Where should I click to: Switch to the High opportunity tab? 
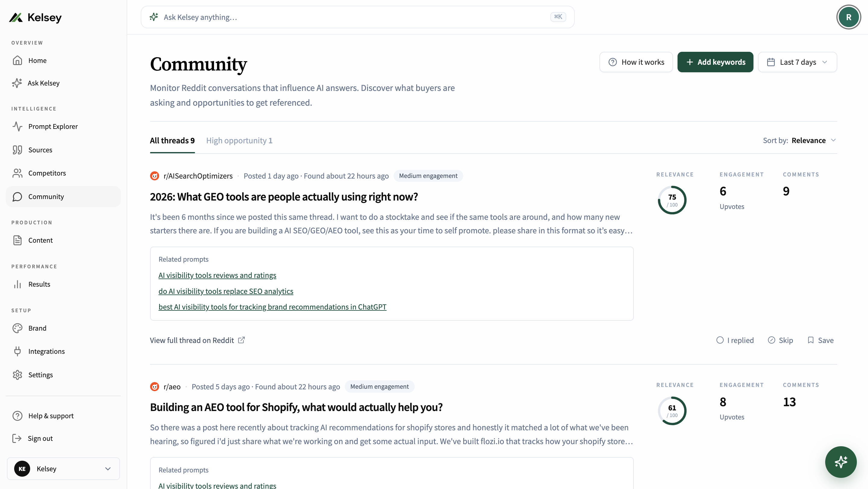239,140
